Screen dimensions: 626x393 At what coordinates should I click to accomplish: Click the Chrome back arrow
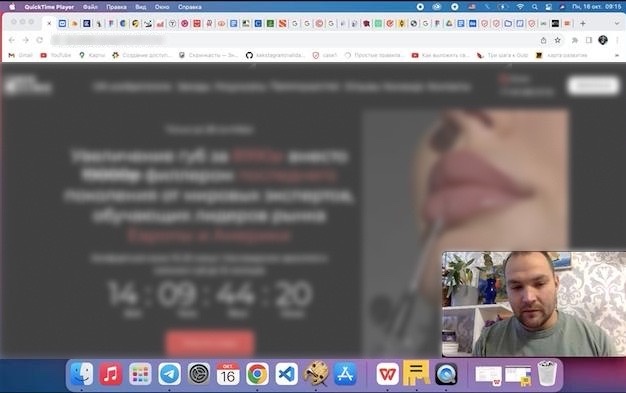pos(12,40)
